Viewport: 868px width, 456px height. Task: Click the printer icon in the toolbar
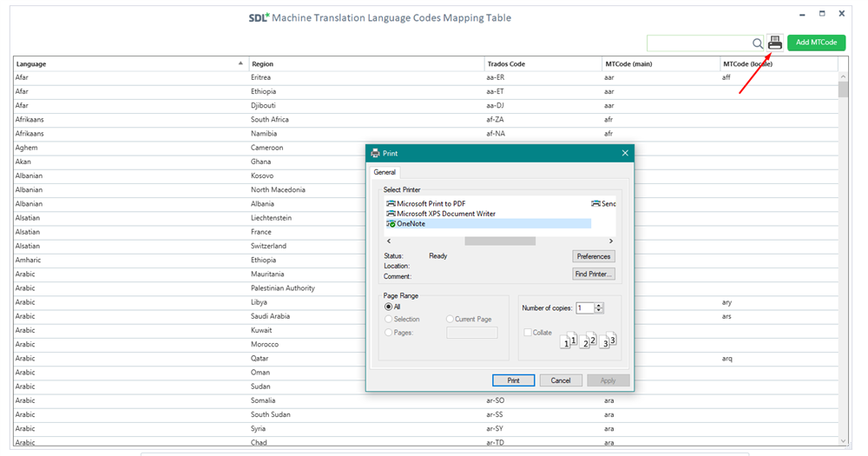(774, 43)
